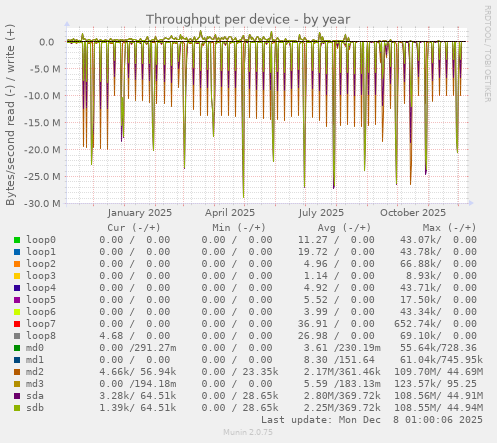
Task: Click the loop0 green legend swatch
Action: (17, 240)
